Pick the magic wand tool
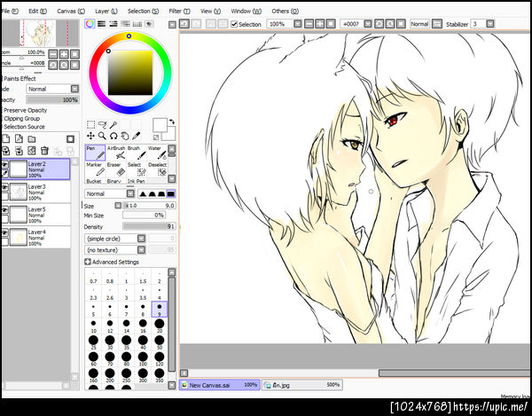This screenshot has width=532, height=416. click(x=113, y=124)
